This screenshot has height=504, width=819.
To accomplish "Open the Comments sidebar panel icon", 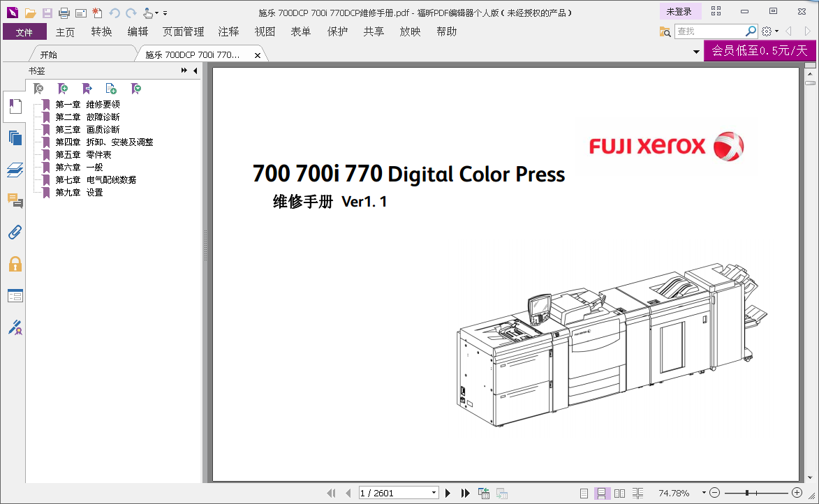I will pos(15,201).
